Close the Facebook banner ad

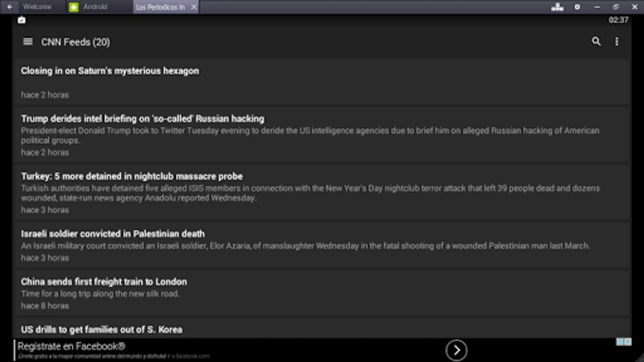tap(627, 342)
